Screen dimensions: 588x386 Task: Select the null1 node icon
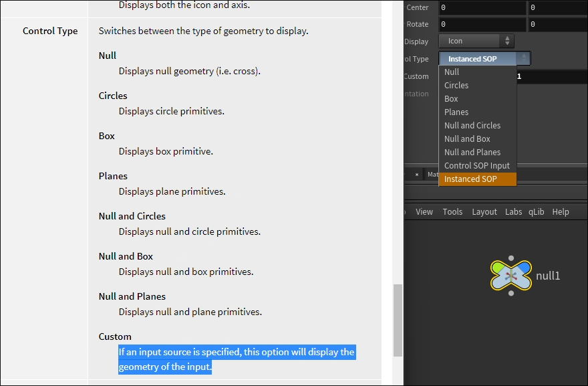tap(510, 276)
